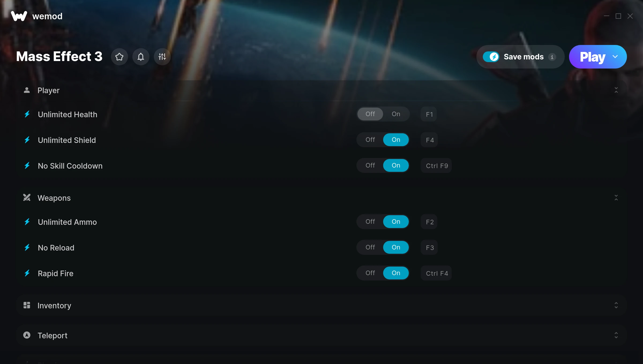
Task: Click the Weapons crossed swords icon
Action: (x=27, y=198)
